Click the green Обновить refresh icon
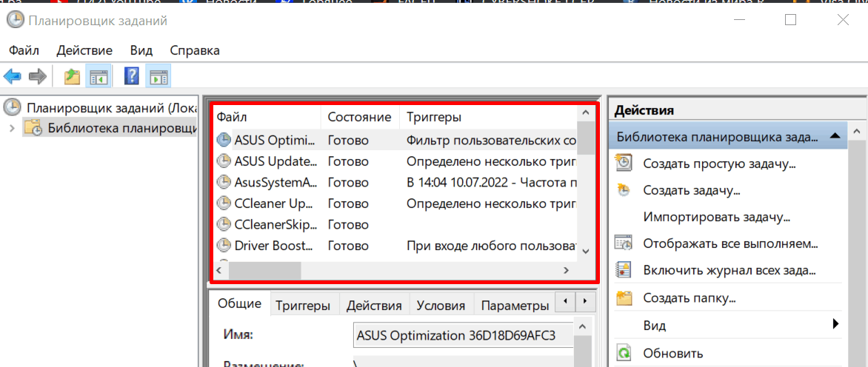868x367 pixels. coord(624,353)
